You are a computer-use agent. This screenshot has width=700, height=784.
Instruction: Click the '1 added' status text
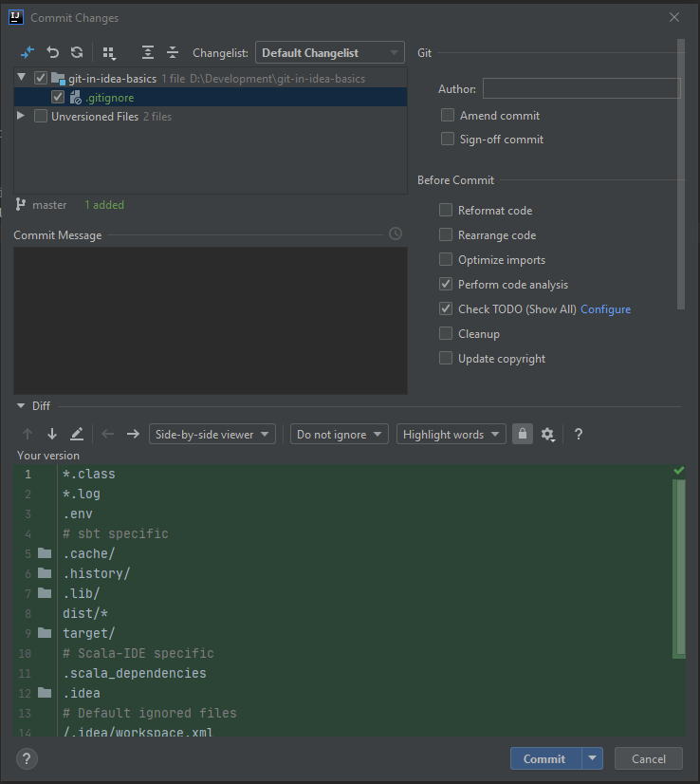coord(104,204)
